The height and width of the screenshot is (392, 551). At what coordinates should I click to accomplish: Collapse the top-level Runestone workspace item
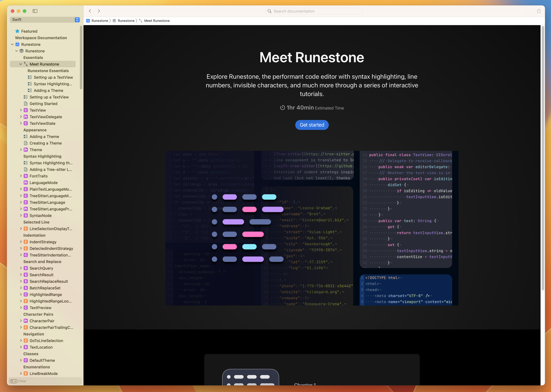point(12,44)
